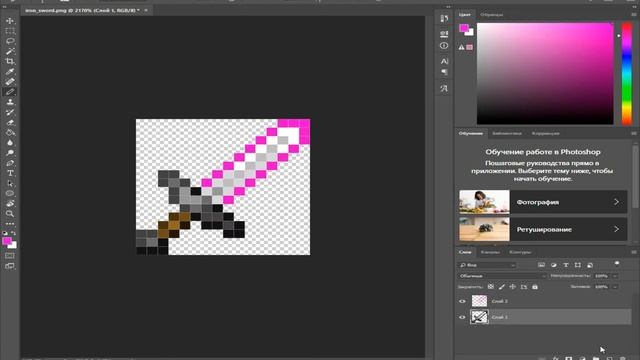Open the Learn panel options menu
The height and width of the screenshot is (360, 640).
tap(633, 133)
